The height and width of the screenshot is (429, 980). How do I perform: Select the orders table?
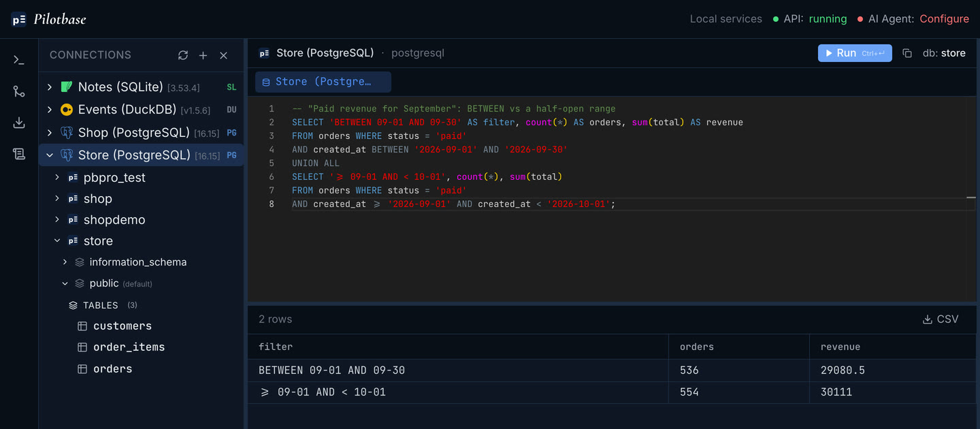click(113, 369)
